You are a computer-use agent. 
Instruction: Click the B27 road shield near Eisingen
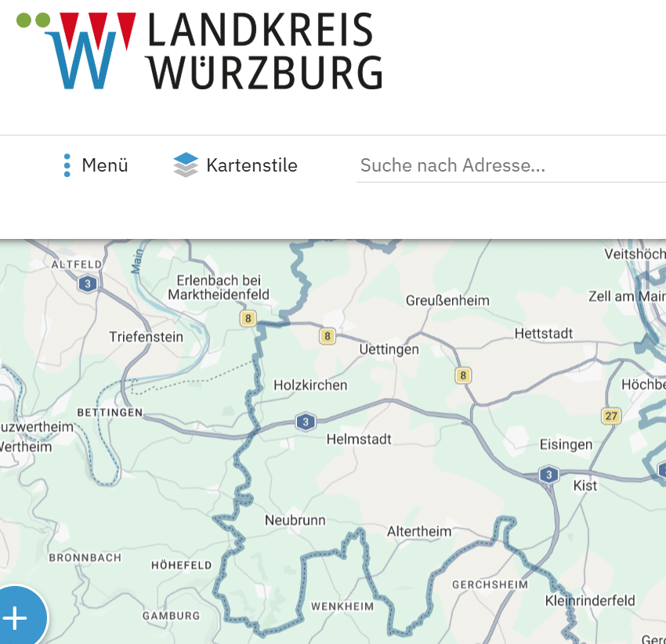(x=611, y=416)
